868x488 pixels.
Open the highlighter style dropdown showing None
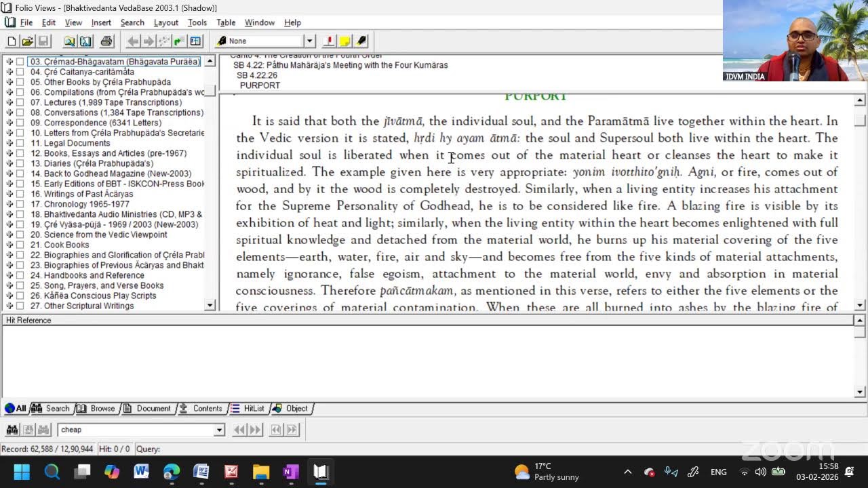[x=309, y=41]
